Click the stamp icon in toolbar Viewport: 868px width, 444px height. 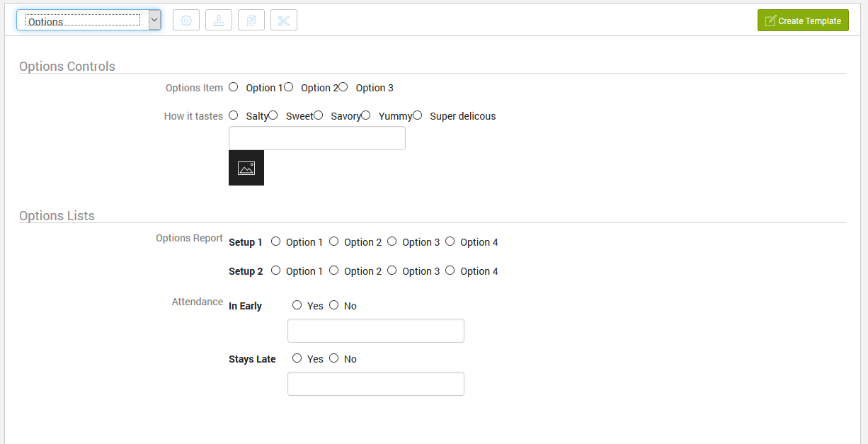pos(219,21)
